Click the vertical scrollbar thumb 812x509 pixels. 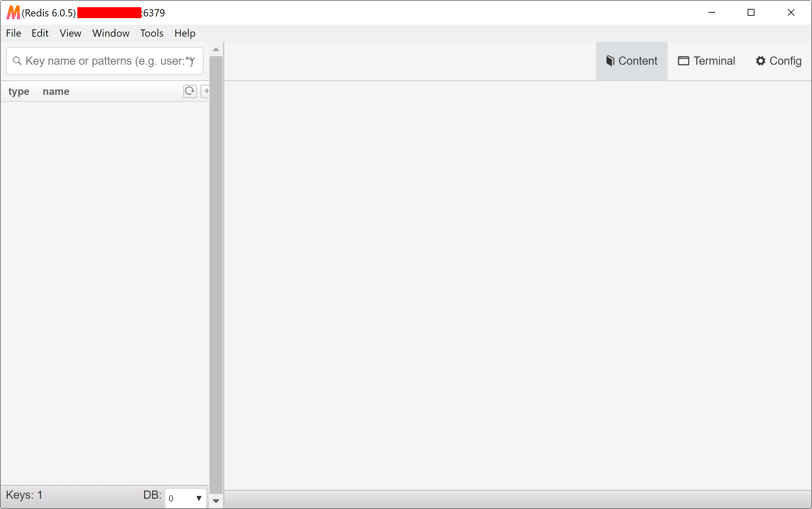click(216, 275)
